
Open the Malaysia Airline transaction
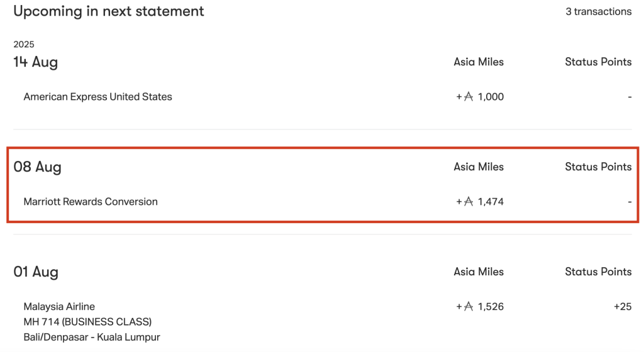click(59, 307)
